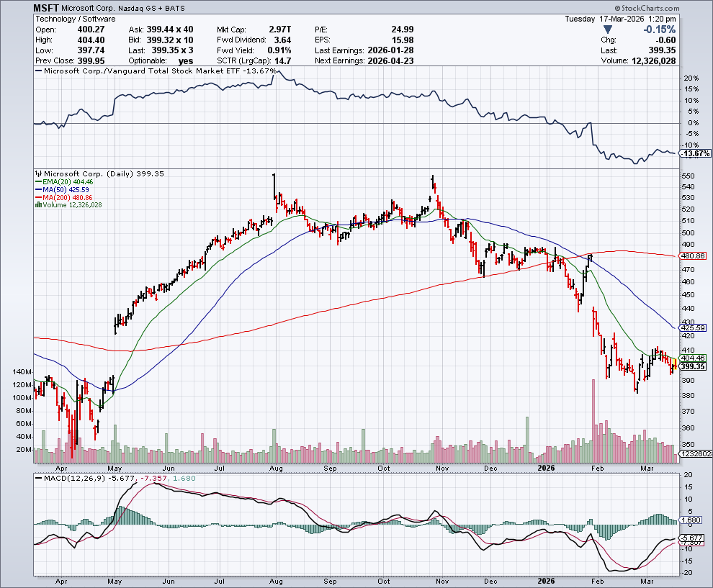Click the volume bars icon in the legend

38,205
